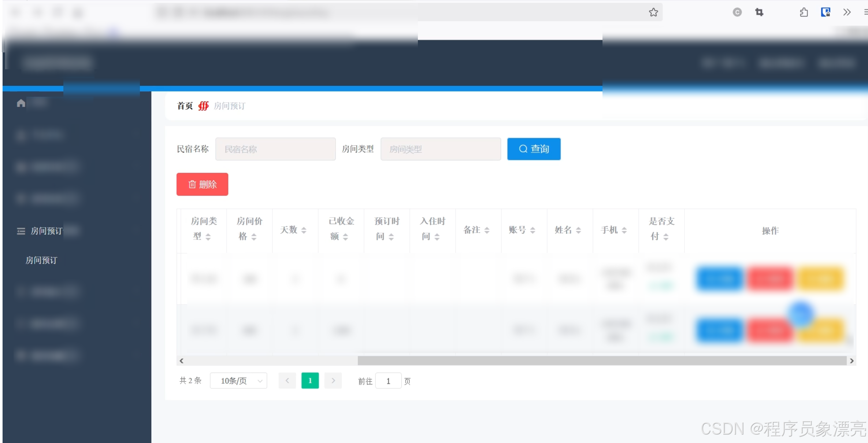Viewport: 868px width, 443px height.
Task: Open the browser extensions puzzle icon
Action: pyautogui.click(x=804, y=12)
